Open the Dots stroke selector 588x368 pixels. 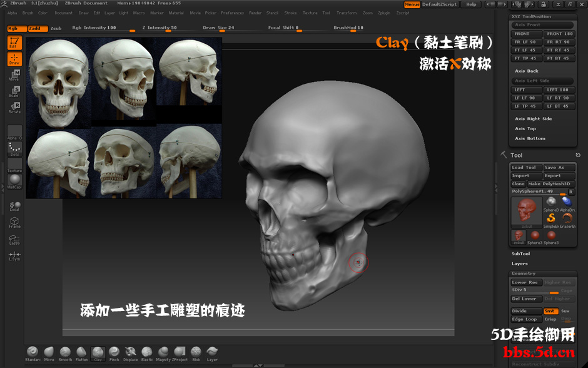14,149
